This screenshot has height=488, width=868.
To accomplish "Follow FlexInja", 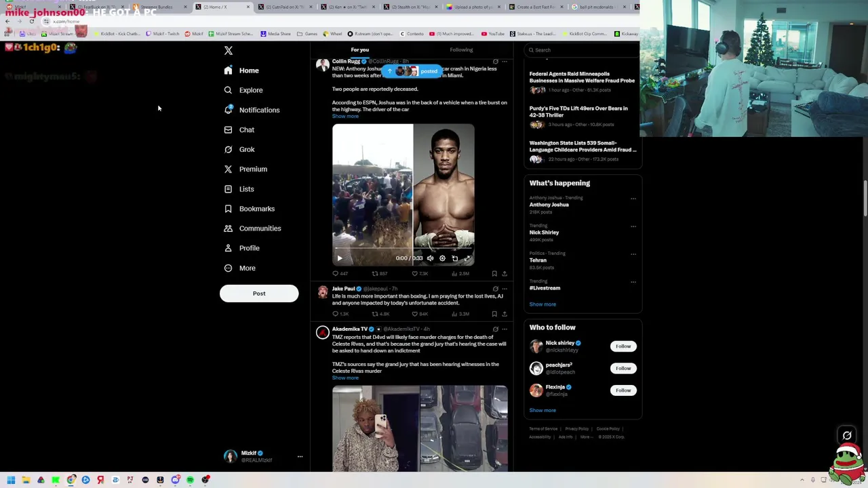I will (x=623, y=390).
